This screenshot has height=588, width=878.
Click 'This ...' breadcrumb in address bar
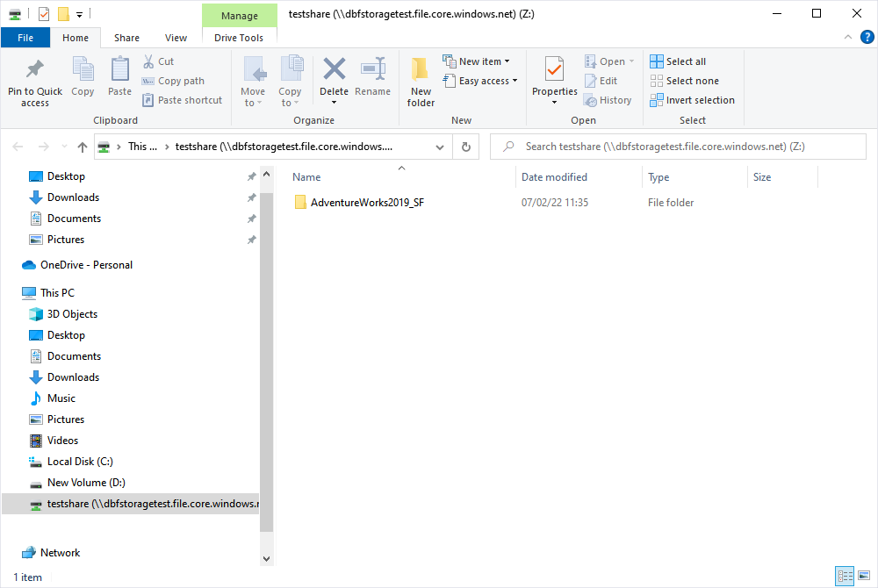pyautogui.click(x=142, y=147)
